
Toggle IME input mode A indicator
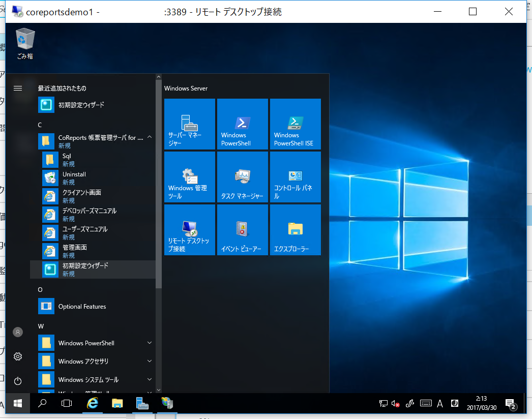[440, 403]
